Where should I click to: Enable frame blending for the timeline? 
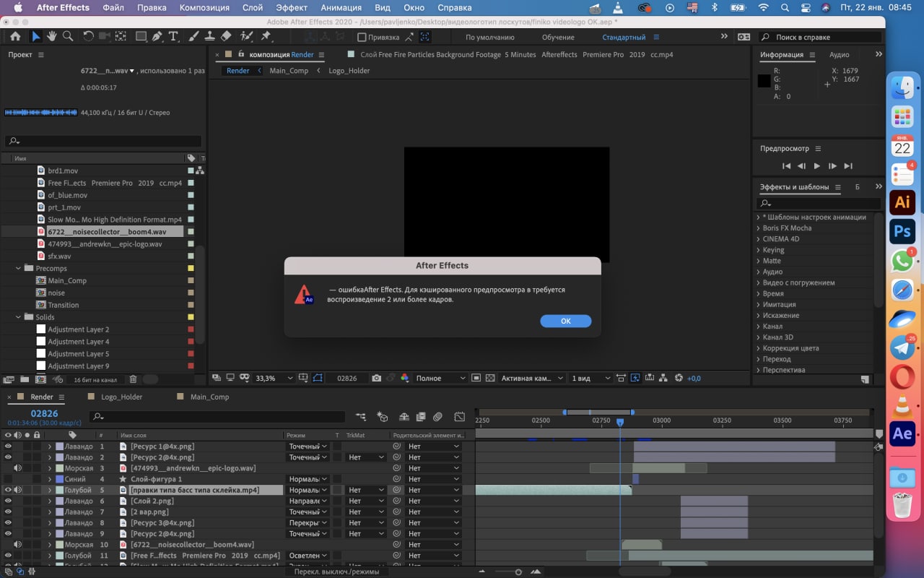(x=420, y=417)
